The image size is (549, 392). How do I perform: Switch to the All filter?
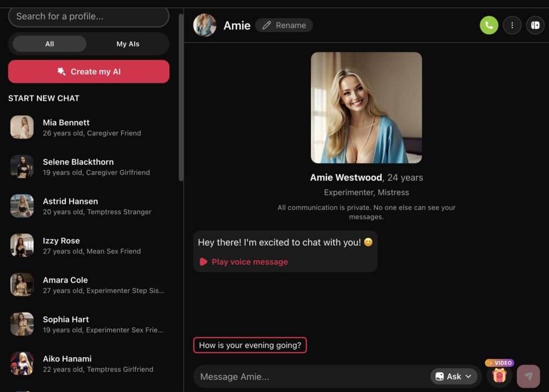49,44
